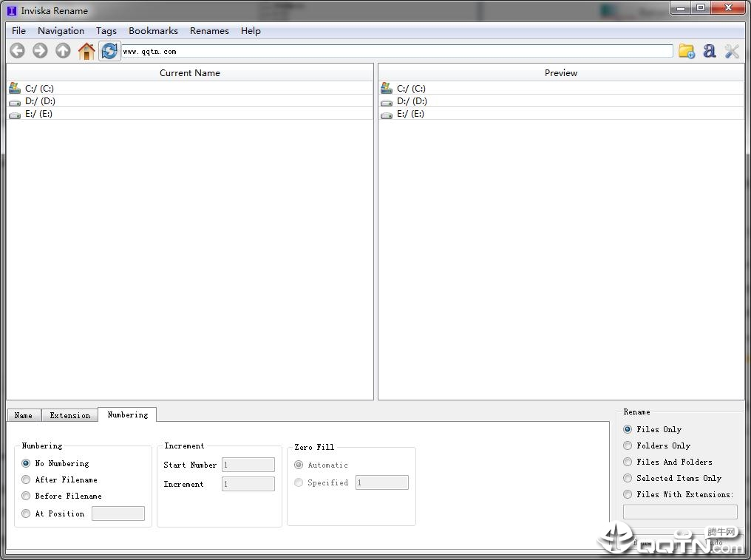Click the Increment value field
751x560 pixels.
point(248,484)
